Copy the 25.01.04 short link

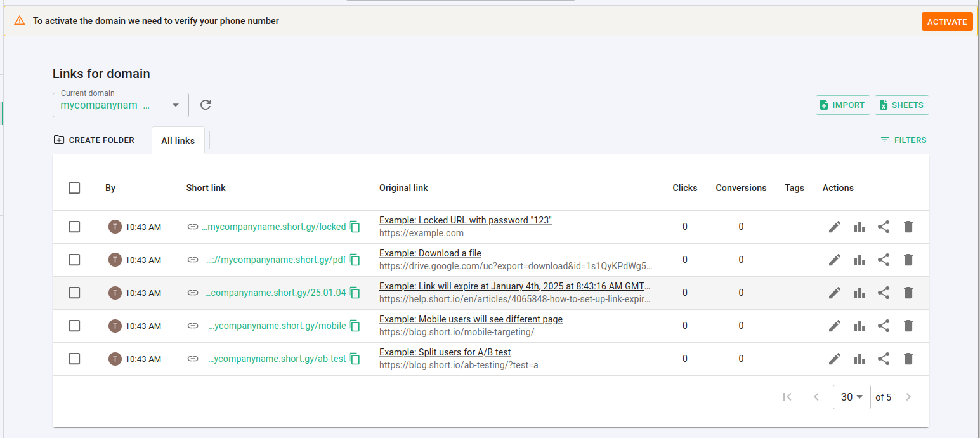[355, 293]
